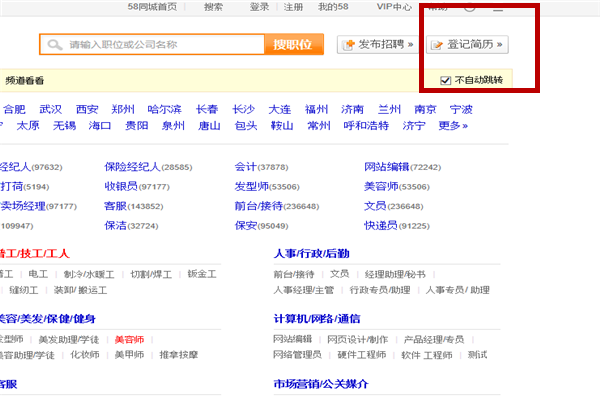Open 保洁 job category
The image size is (600, 400).
tap(115, 225)
